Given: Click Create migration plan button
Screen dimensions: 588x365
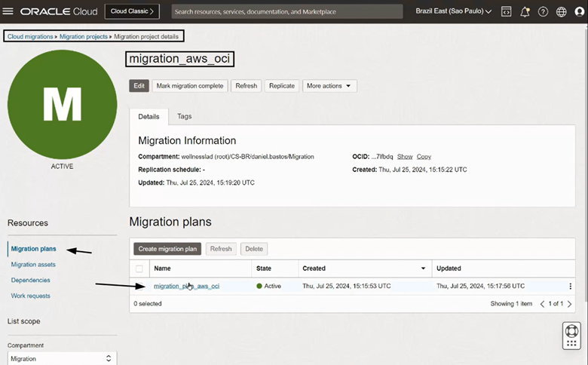Looking at the screenshot, I should (x=167, y=249).
